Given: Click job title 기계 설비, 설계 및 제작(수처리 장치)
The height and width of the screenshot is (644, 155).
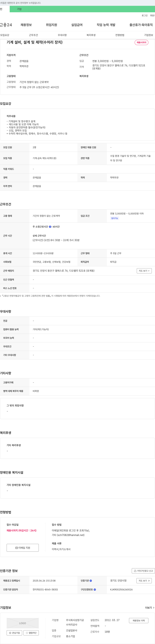Looking at the screenshot, I should (x=35, y=42).
